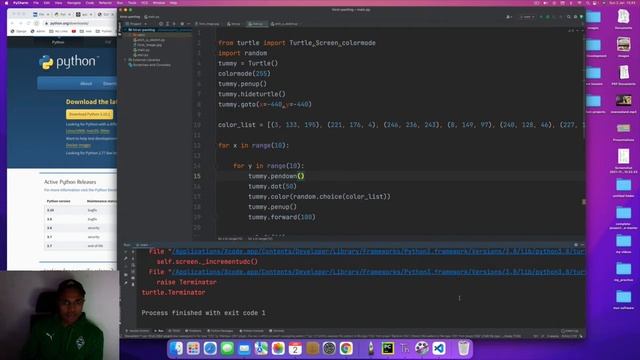Open PyCharm settings gear at top right
This screenshot has height=360, width=640.
click(x=575, y=17)
